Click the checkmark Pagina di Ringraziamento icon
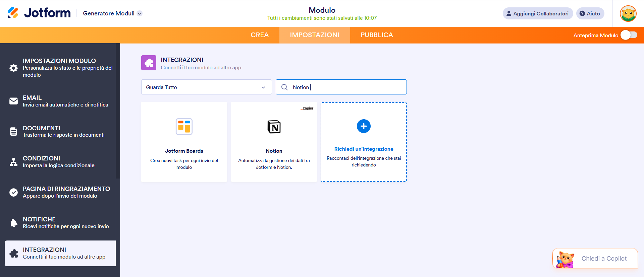 point(13,192)
